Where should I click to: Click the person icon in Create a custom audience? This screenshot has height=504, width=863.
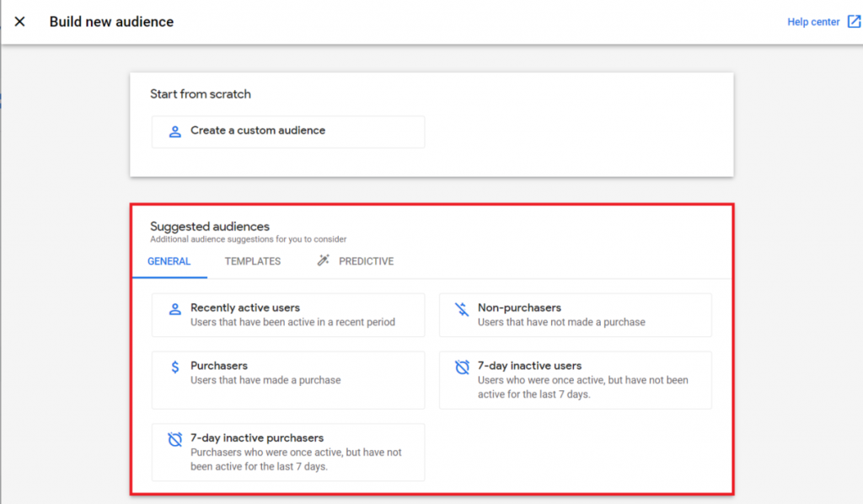click(175, 131)
